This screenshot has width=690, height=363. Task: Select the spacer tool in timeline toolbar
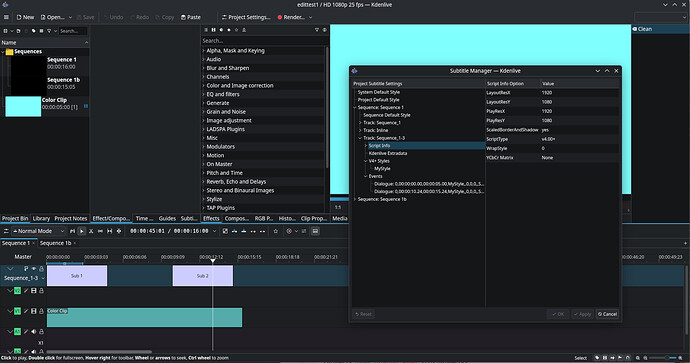pos(100,231)
